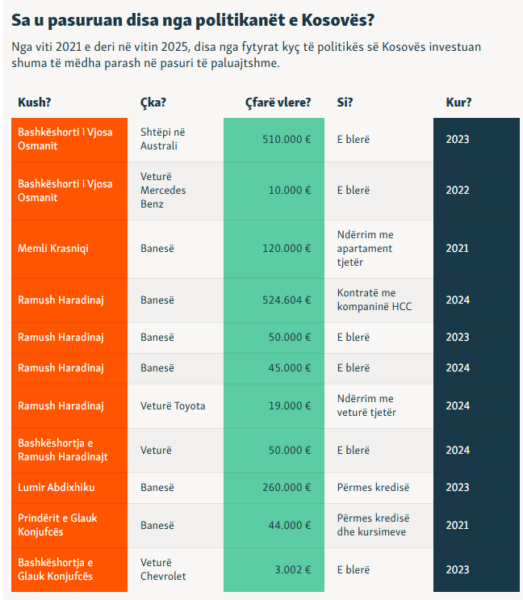The image size is (523, 600).
Task: Click the Veturë Chevrolet cell
Action: point(176,570)
